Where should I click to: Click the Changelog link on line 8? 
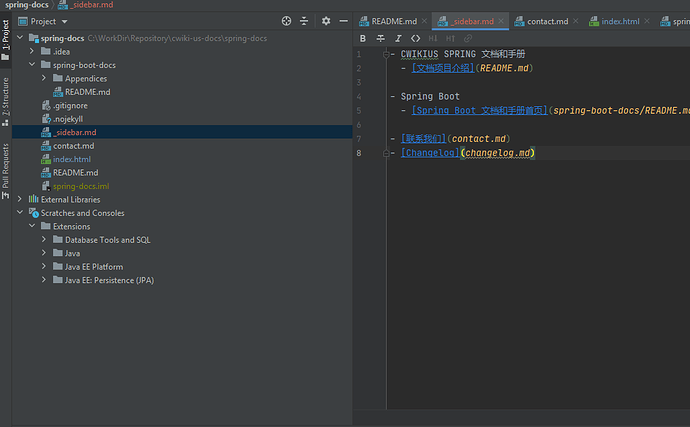(430, 153)
